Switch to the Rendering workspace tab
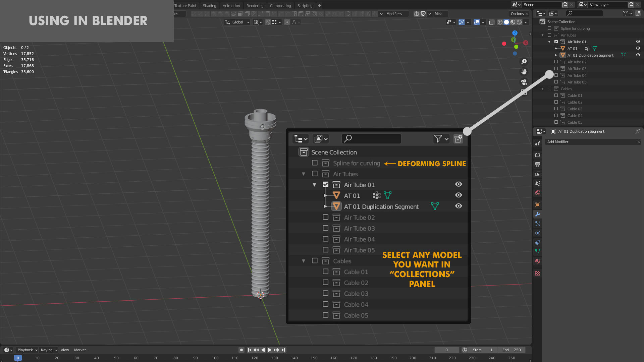 point(255,6)
